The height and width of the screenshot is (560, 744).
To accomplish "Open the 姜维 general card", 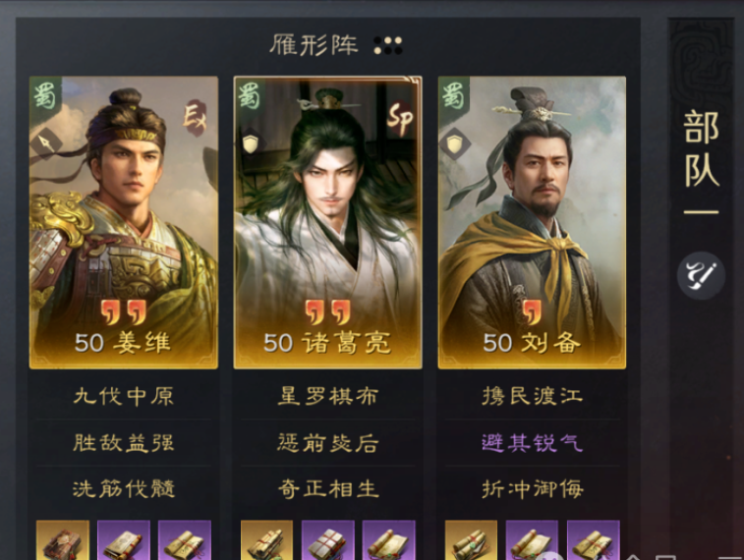I will click(124, 222).
